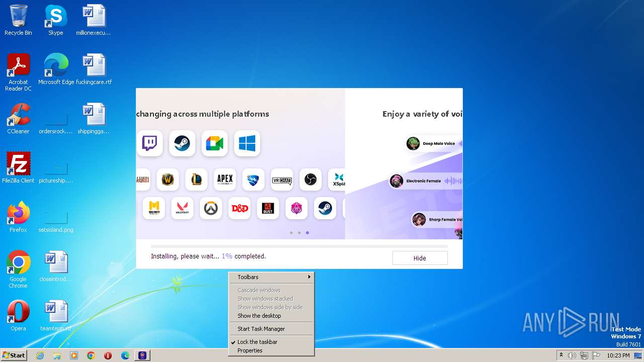Viewport: 644px width, 362px height.
Task: Open the network tray icon
Action: click(584, 355)
